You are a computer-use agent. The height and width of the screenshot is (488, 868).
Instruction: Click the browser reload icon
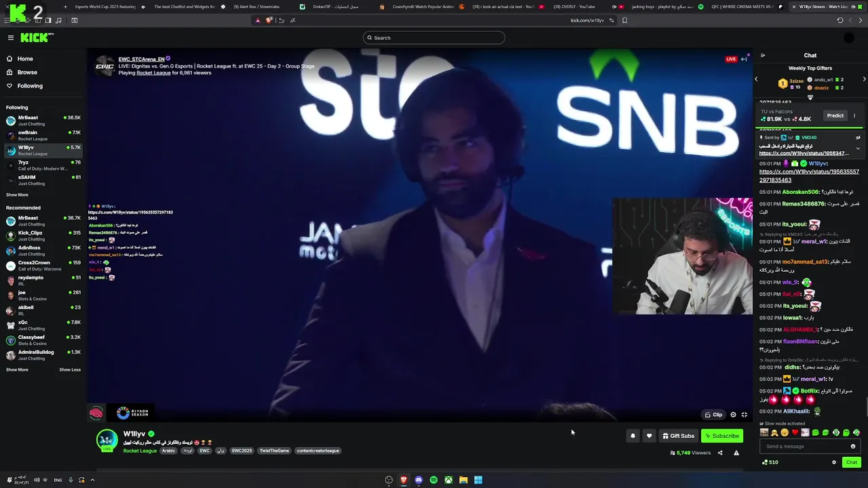click(840, 20)
